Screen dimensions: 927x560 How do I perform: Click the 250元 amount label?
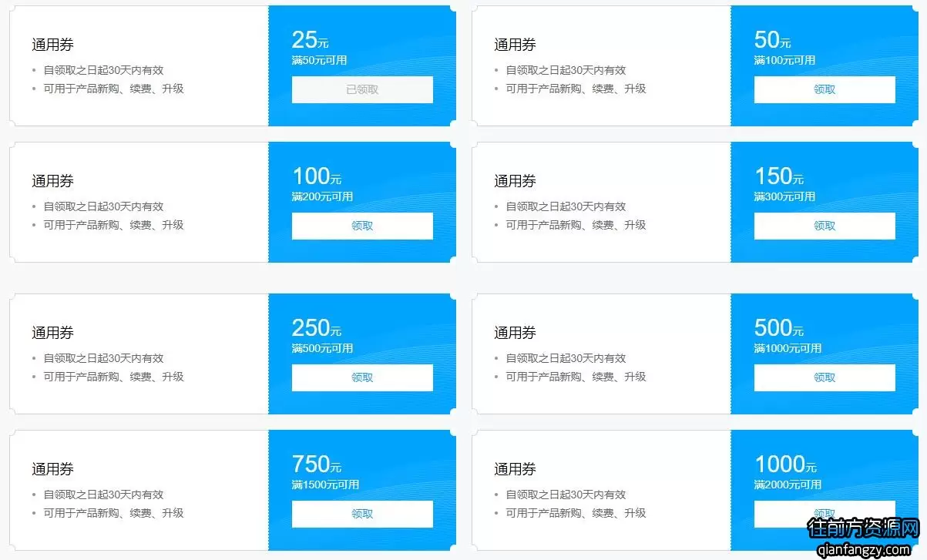(317, 328)
